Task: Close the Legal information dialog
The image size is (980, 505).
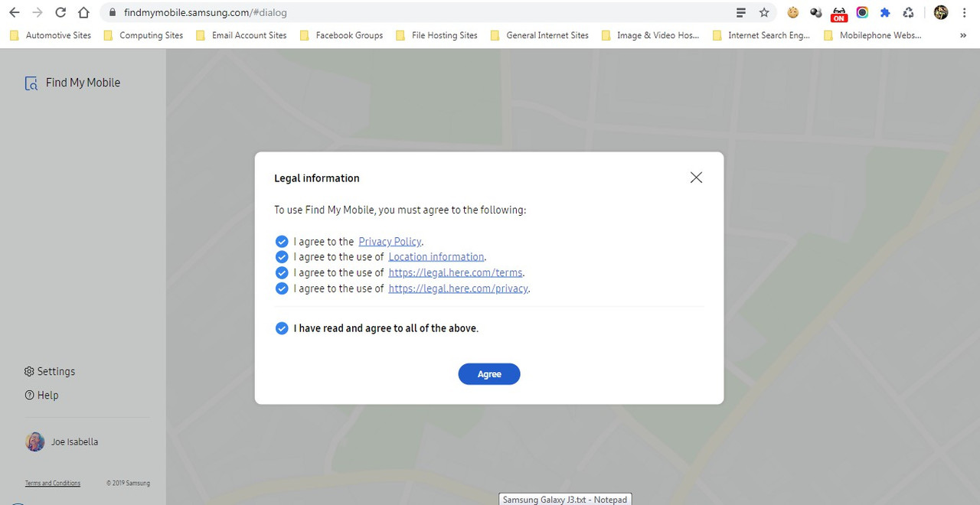Action: (x=696, y=178)
